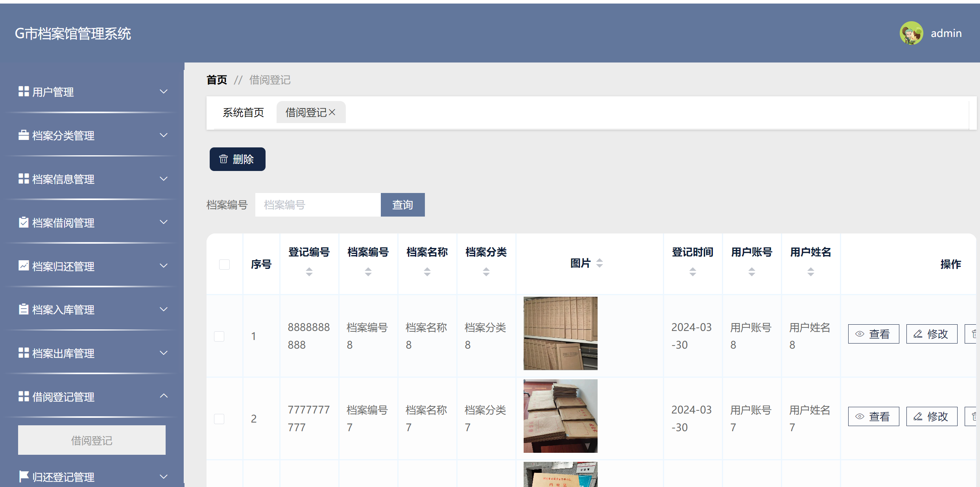Click the grid icon beside 档案出库管理
This screenshot has height=487, width=980.
point(24,353)
